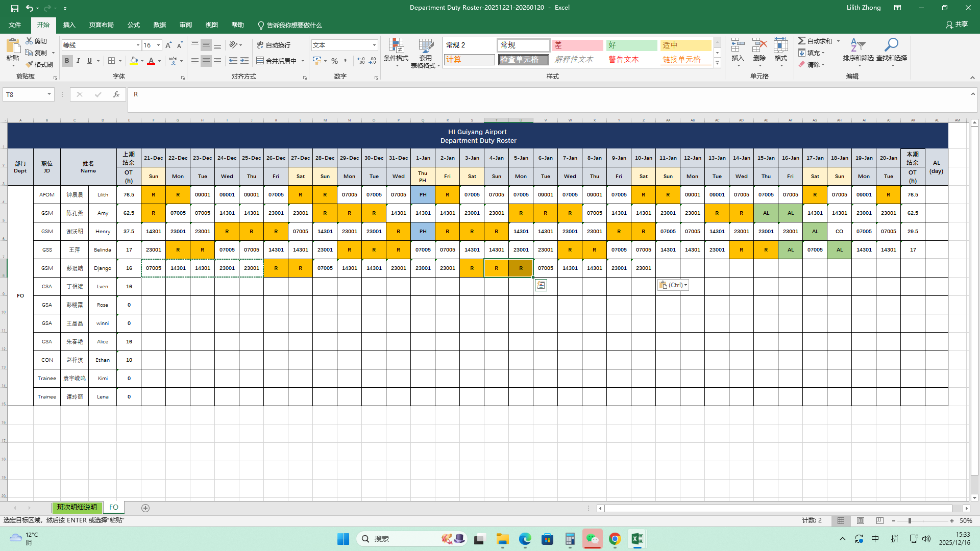Apply the Good cell style

coord(631,45)
